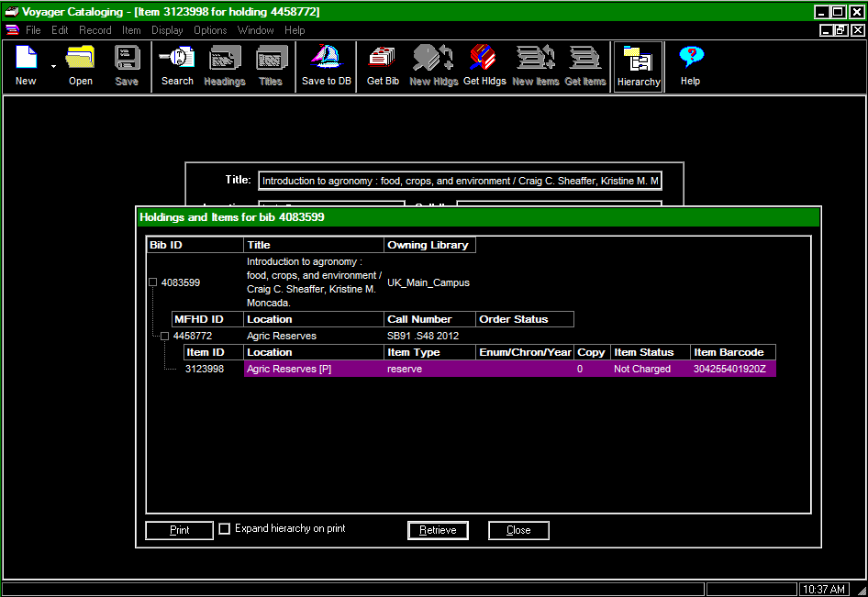The width and height of the screenshot is (868, 597).
Task: Open the Record menu
Action: [x=95, y=30]
